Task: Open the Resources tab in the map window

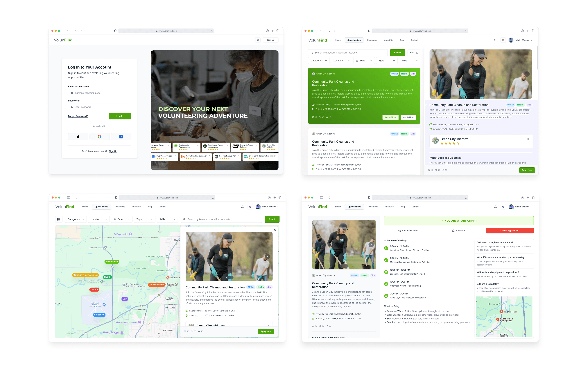Action: [120, 207]
